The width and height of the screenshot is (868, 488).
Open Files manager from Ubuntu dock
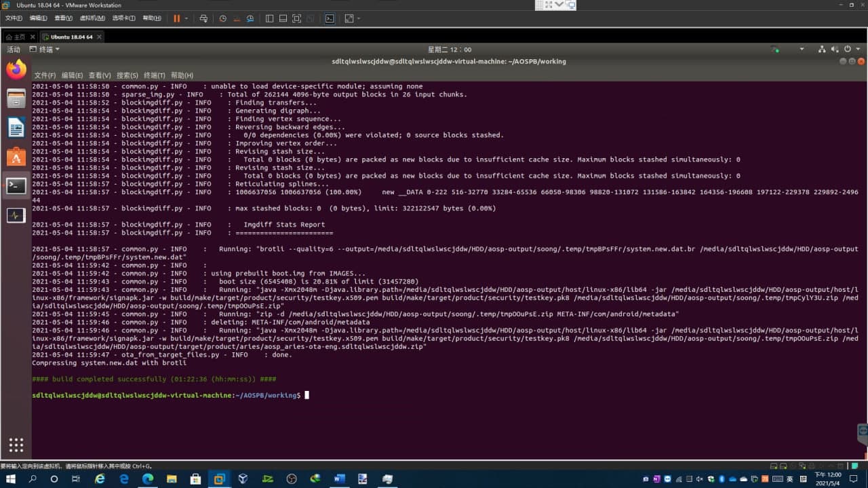pos(16,98)
